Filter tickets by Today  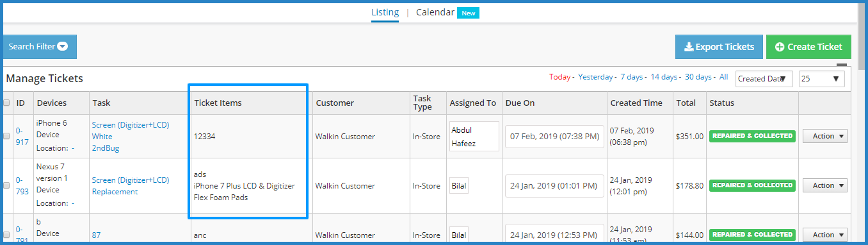[x=559, y=77]
